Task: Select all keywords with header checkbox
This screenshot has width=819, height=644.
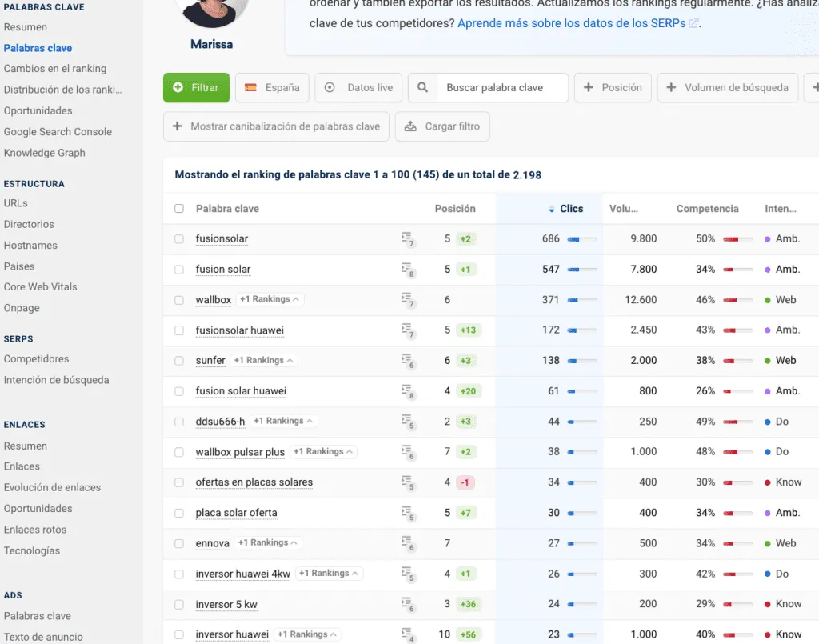Action: [179, 208]
